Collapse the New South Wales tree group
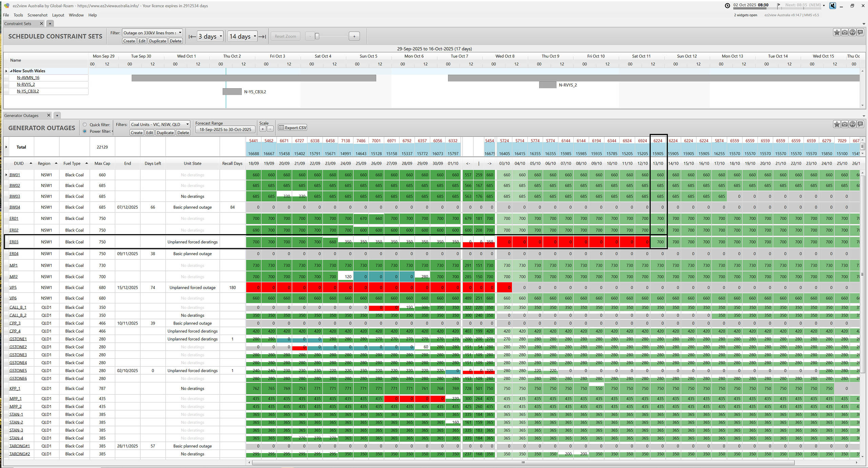 11,71
